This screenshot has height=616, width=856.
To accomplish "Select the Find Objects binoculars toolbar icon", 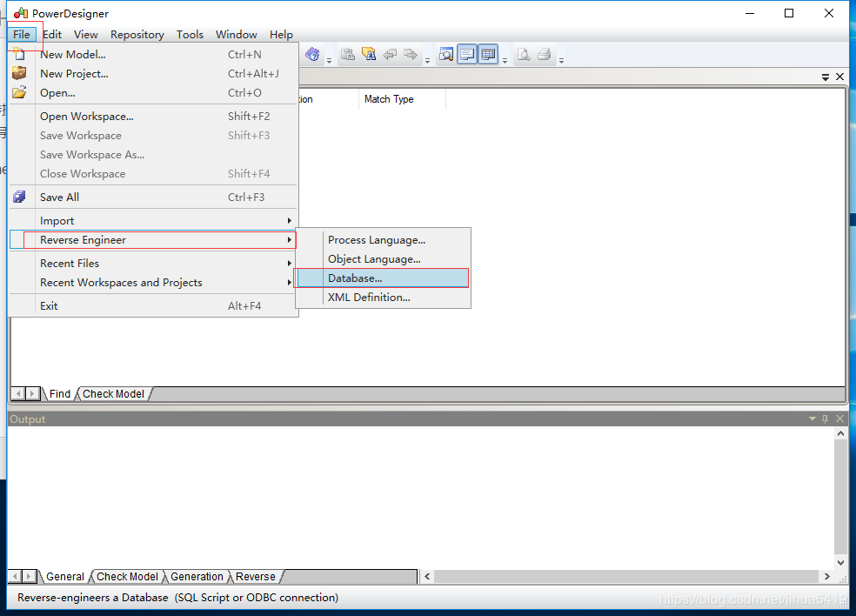I will (368, 54).
